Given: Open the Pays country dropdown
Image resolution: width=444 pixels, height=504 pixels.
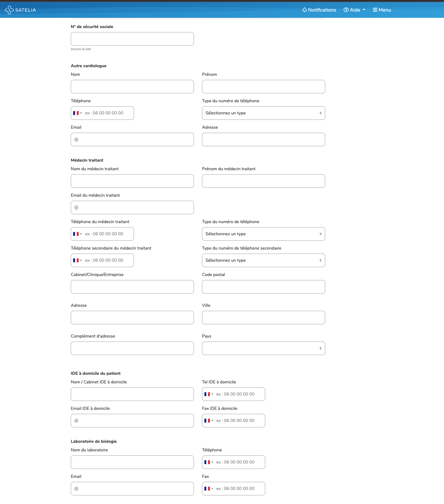Looking at the screenshot, I should pyautogui.click(x=263, y=348).
